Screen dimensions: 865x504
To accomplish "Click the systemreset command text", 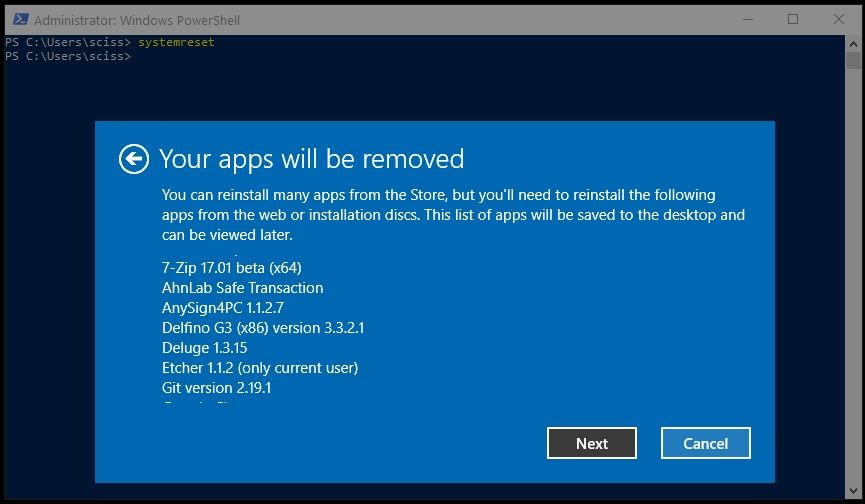I will (x=176, y=42).
